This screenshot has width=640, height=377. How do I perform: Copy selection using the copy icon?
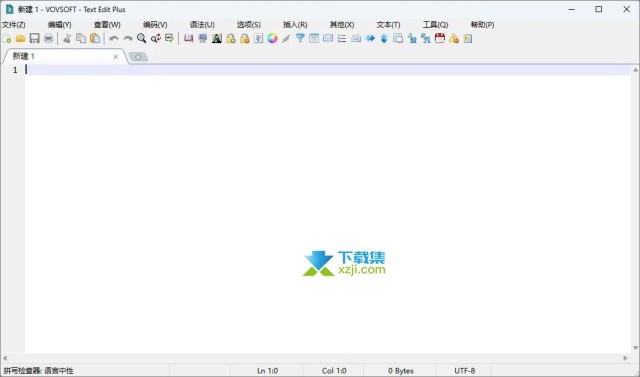pyautogui.click(x=81, y=39)
